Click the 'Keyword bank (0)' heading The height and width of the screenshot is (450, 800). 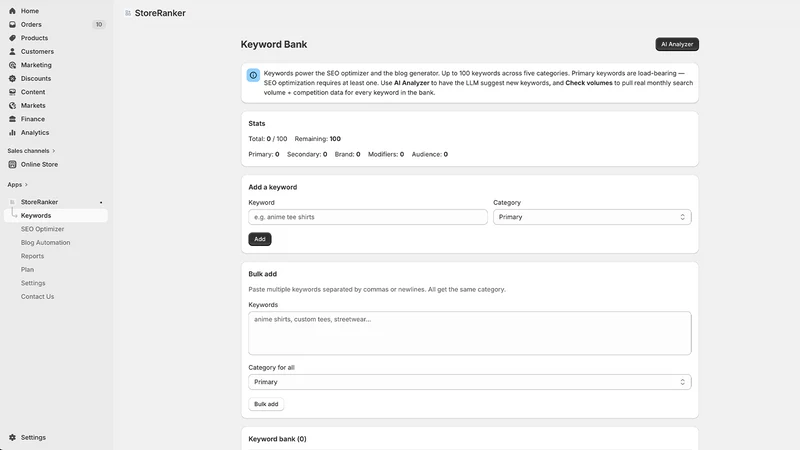click(x=278, y=439)
